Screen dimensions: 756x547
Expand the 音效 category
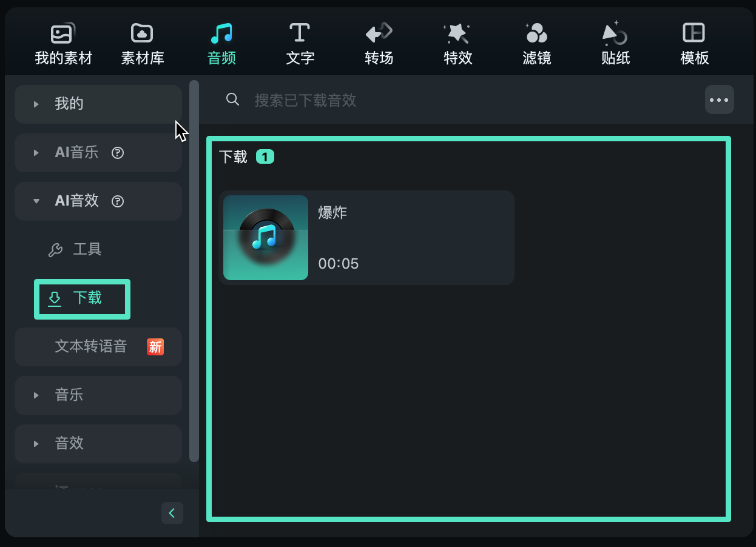point(36,444)
